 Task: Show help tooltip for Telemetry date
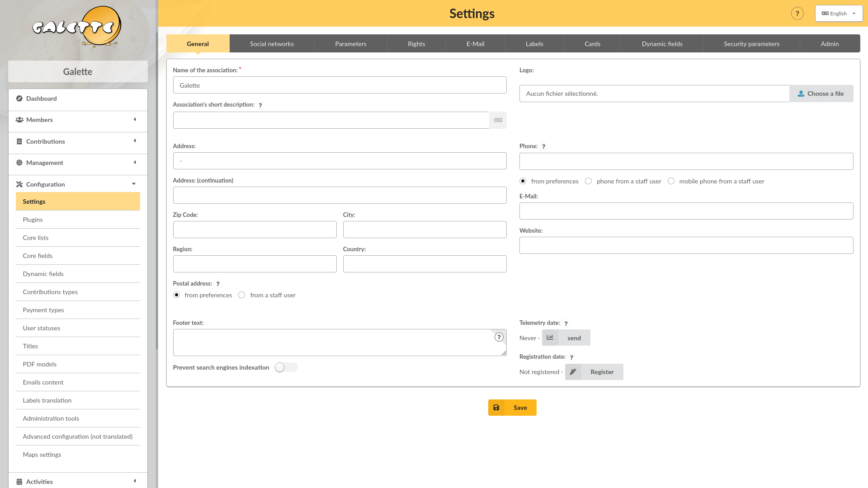coord(566,324)
